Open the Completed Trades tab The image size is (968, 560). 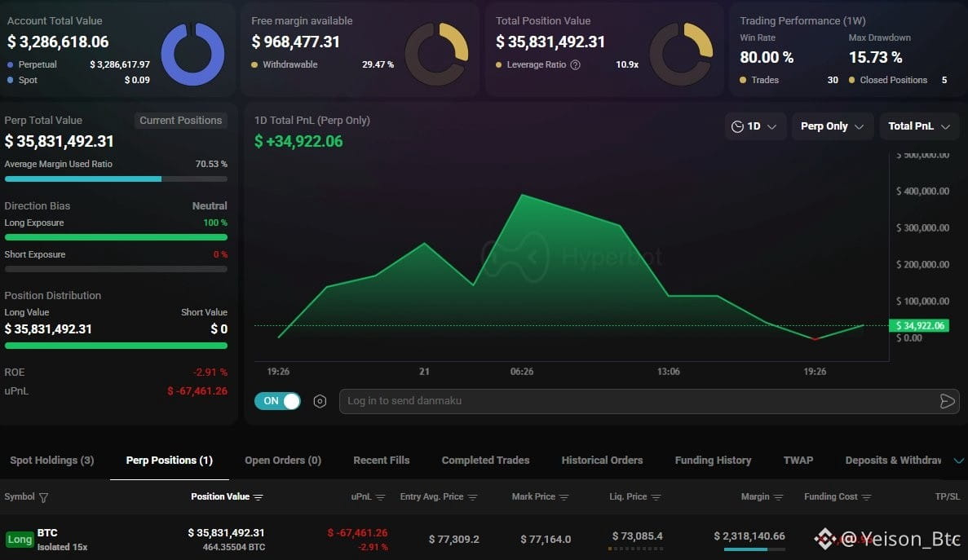pyautogui.click(x=486, y=460)
